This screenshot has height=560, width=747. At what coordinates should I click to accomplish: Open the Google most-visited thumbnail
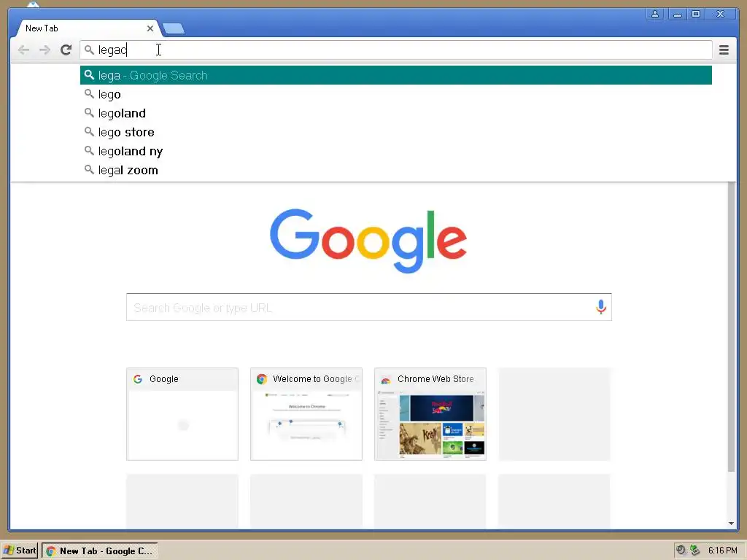[182, 414]
